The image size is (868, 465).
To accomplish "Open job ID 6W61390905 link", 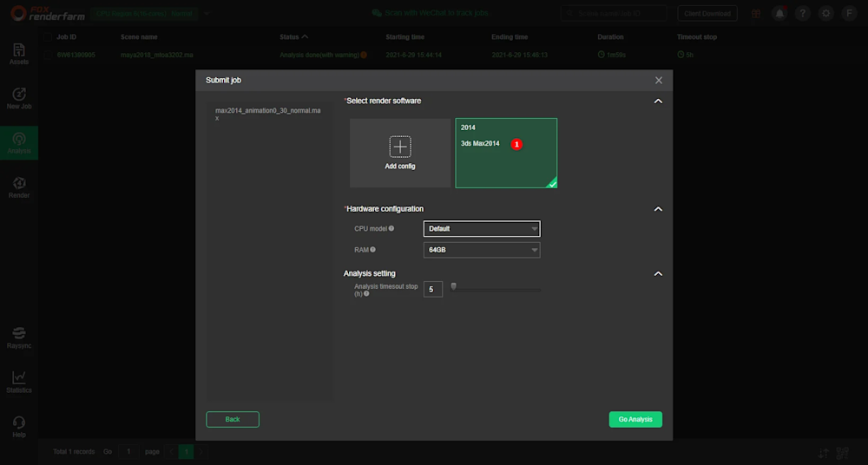I will click(76, 55).
